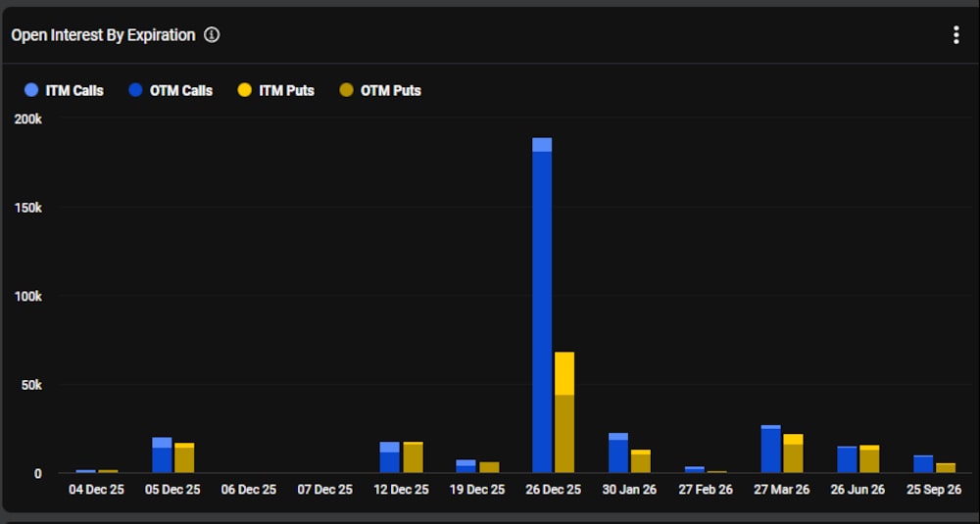Click the 27 Mar 26 calls bar
Image resolution: width=980 pixels, height=524 pixels.
click(x=770, y=451)
